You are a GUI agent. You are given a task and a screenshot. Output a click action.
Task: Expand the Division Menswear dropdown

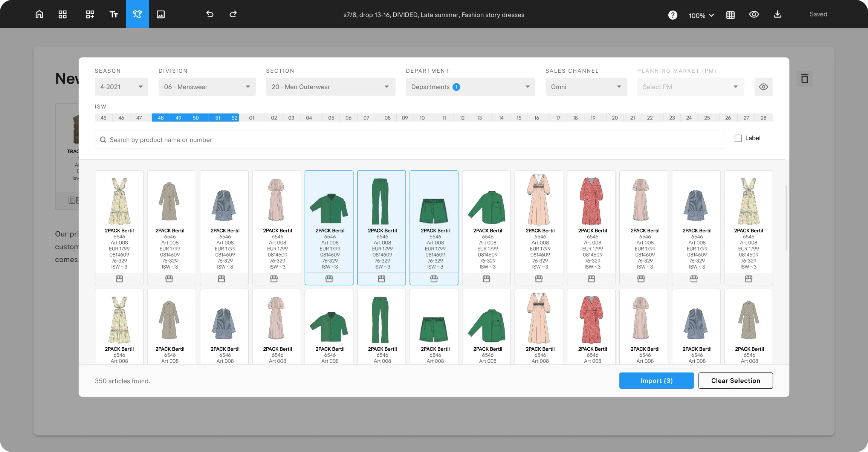pyautogui.click(x=207, y=87)
